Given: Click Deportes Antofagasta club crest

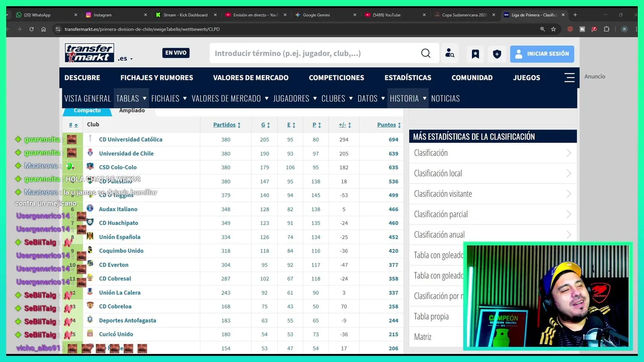Looking at the screenshot, I should (x=90, y=320).
